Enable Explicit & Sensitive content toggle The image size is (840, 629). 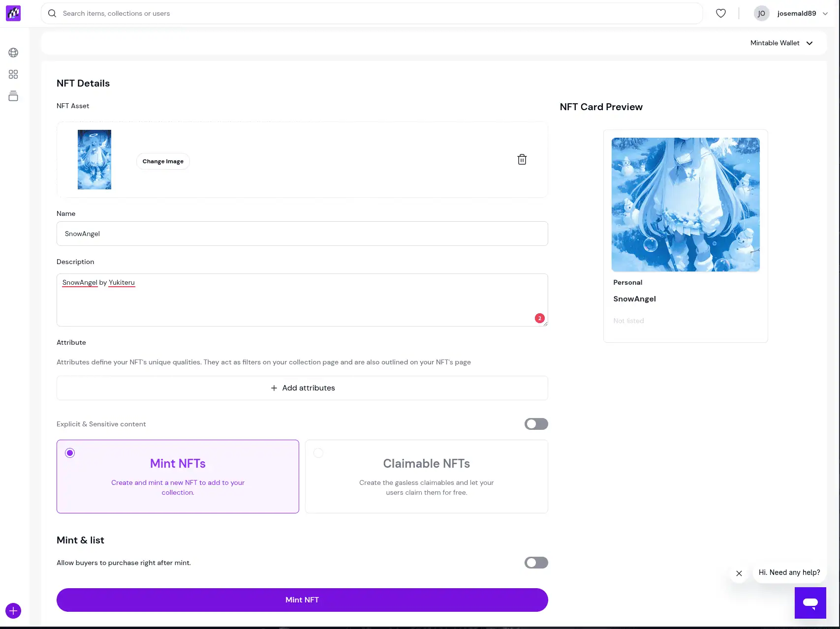tap(536, 424)
